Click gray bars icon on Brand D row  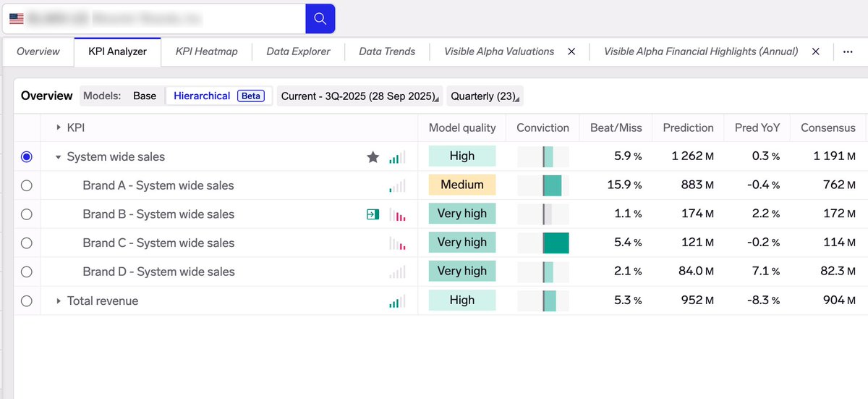pos(397,272)
